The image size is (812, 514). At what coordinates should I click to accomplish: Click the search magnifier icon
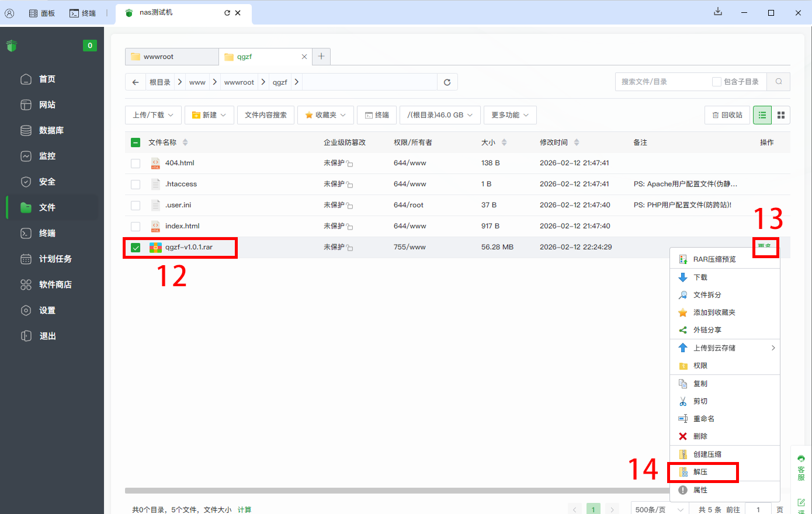tap(779, 82)
